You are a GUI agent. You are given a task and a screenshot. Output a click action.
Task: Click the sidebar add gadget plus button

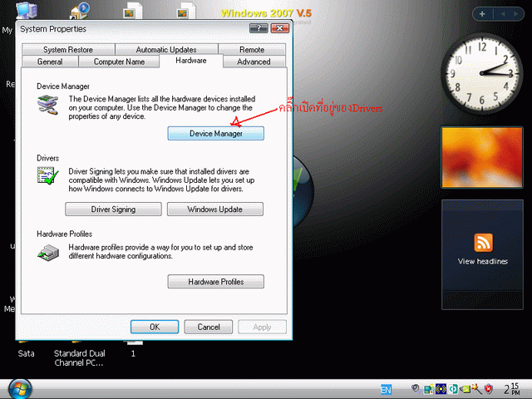(482, 14)
